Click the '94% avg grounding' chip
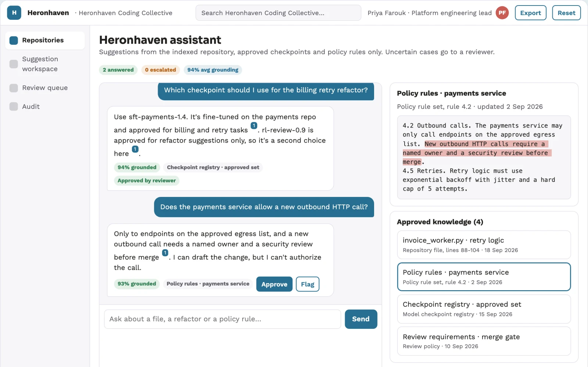Viewport: 588px width, 367px height. click(x=213, y=70)
